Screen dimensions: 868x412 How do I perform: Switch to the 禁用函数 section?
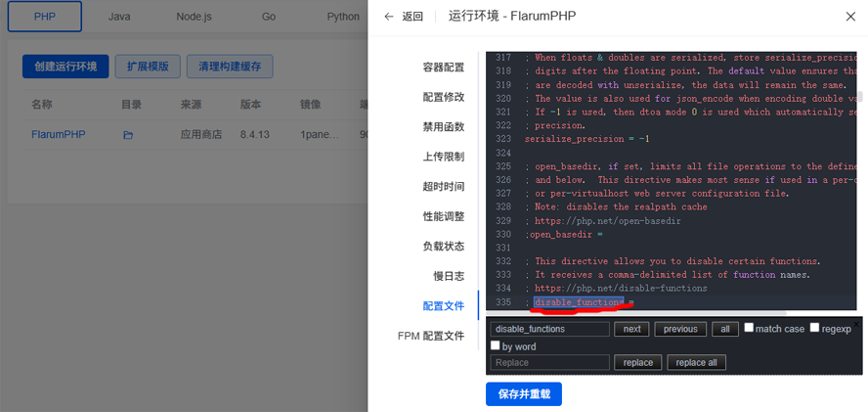pos(443,127)
